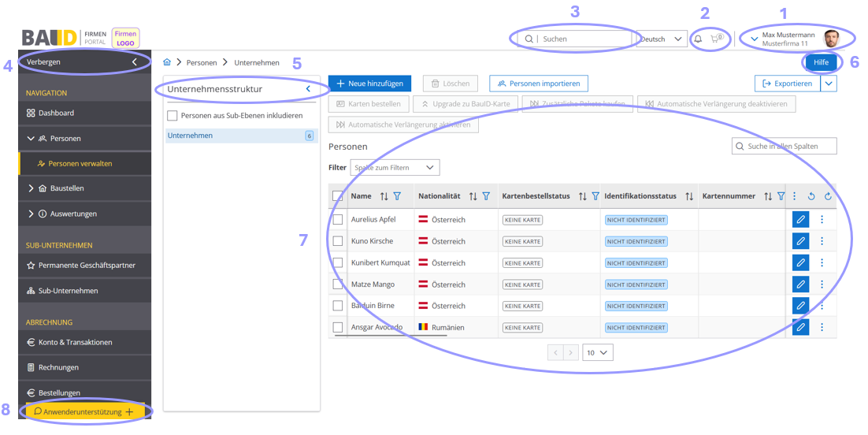Open three-dot menu for Kuno Kirsche
This screenshot has height=435, width=868.
[822, 241]
